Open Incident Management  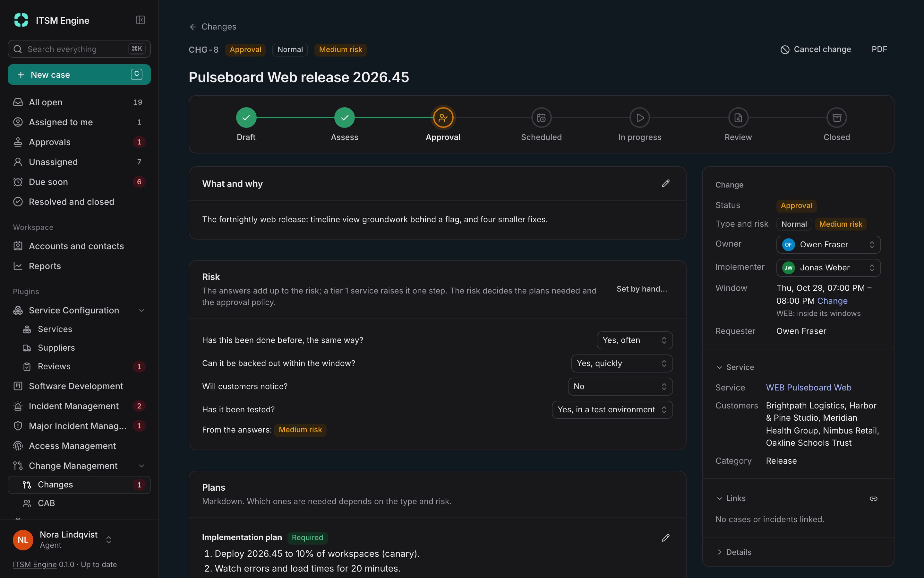79,406
